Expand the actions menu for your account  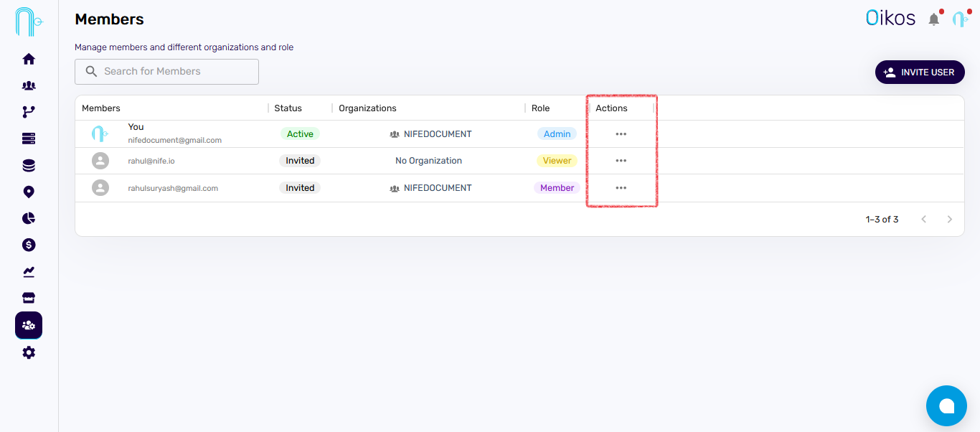[x=621, y=134]
